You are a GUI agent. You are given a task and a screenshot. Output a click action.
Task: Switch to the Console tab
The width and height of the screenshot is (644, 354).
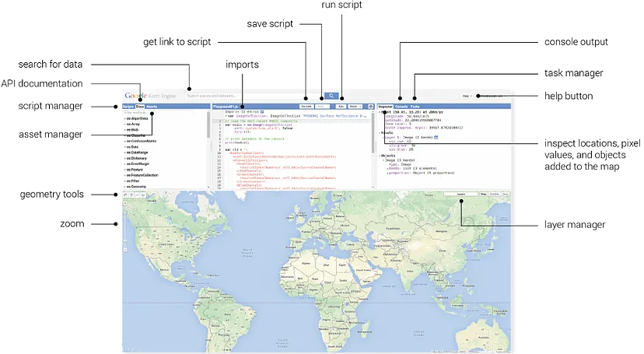point(401,107)
